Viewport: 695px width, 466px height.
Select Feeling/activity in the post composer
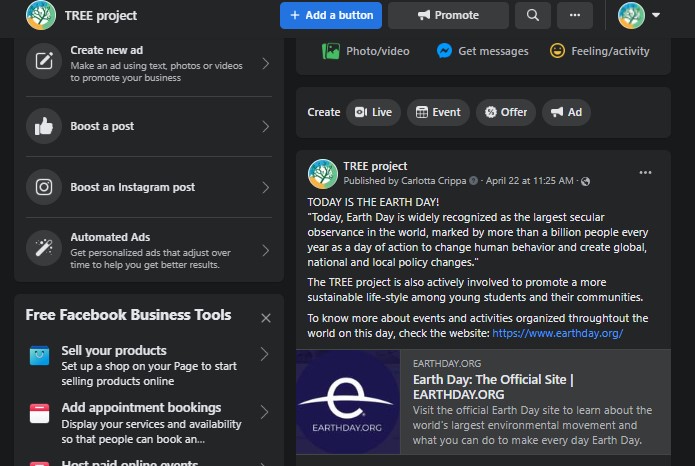pyautogui.click(x=600, y=51)
